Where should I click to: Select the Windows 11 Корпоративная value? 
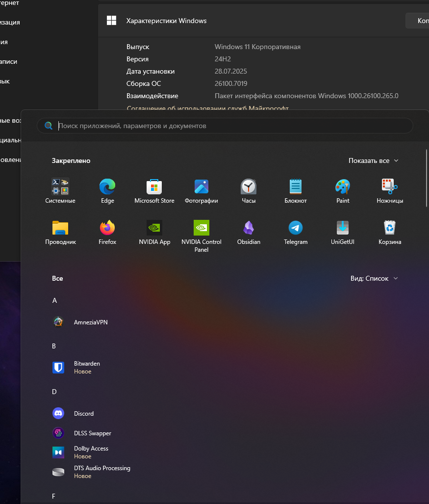[257, 47]
